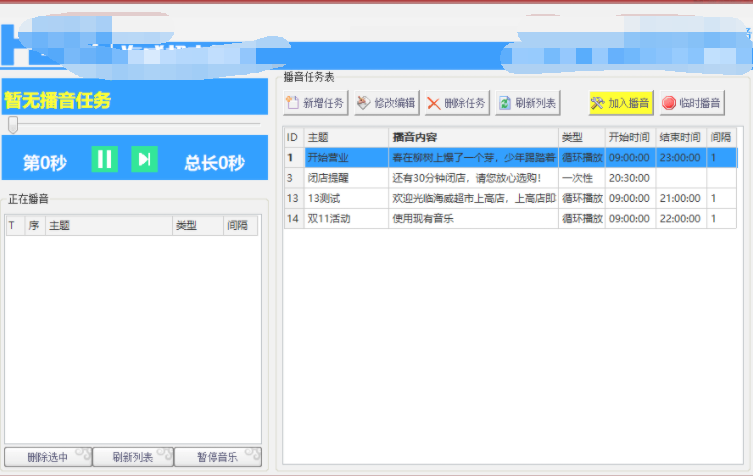Click the playback progress slider handle
This screenshot has height=476, width=753.
tap(13, 125)
